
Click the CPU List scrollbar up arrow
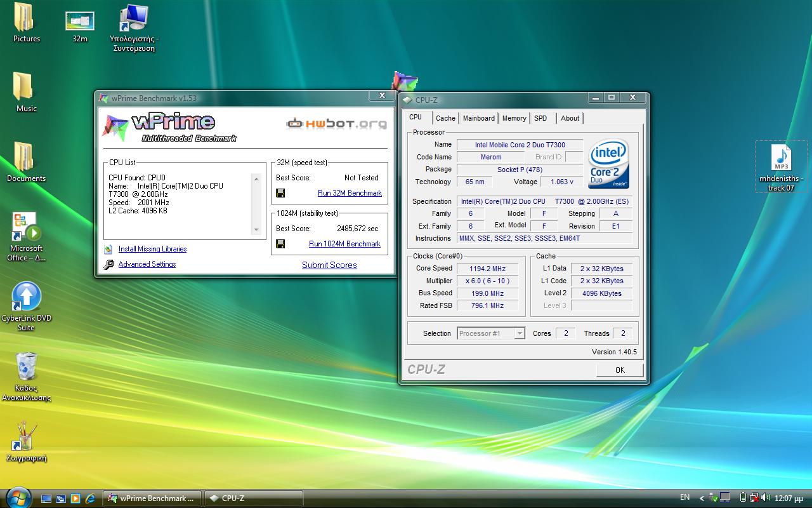256,179
